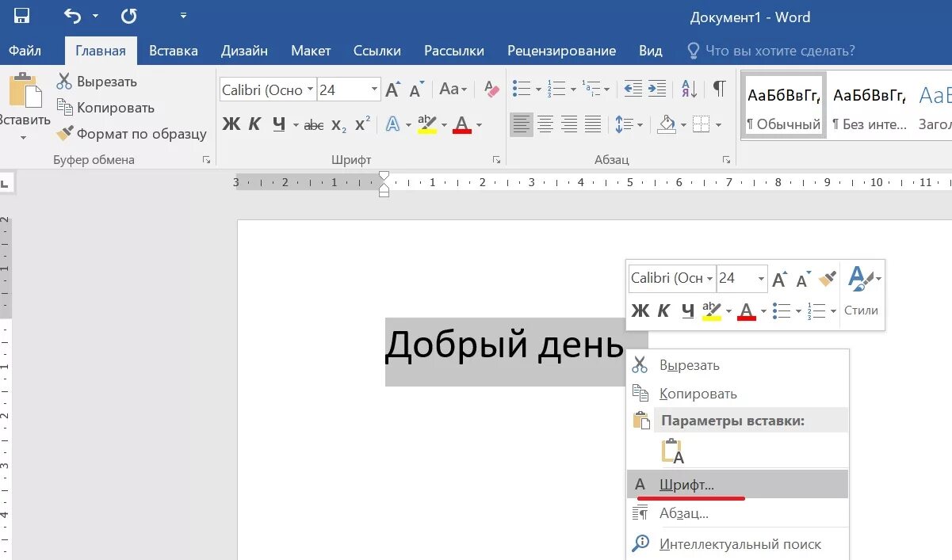Click Формат по образцу in the ribbon
The width and height of the screenshot is (952, 560).
point(132,134)
